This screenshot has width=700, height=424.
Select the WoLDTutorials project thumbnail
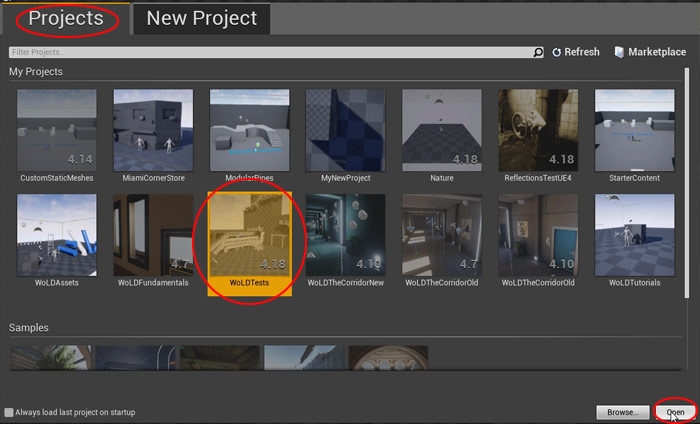634,234
